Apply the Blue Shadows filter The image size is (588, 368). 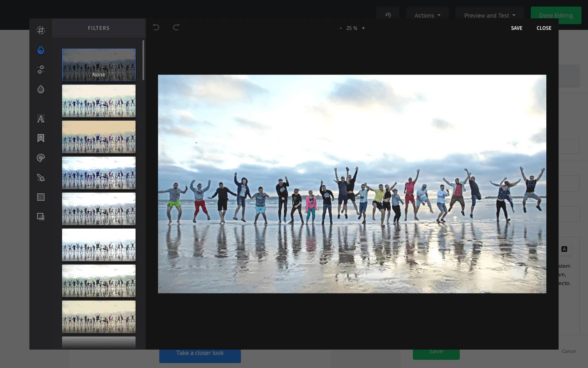click(x=99, y=173)
